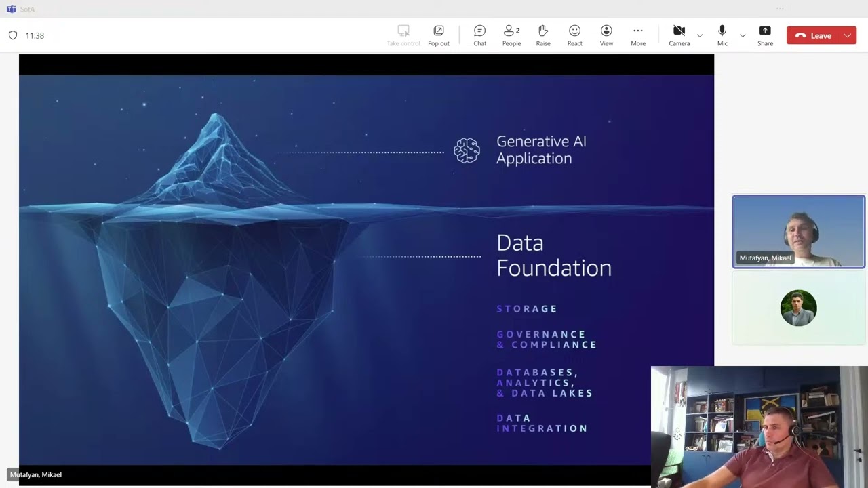Leave the meeting

813,35
